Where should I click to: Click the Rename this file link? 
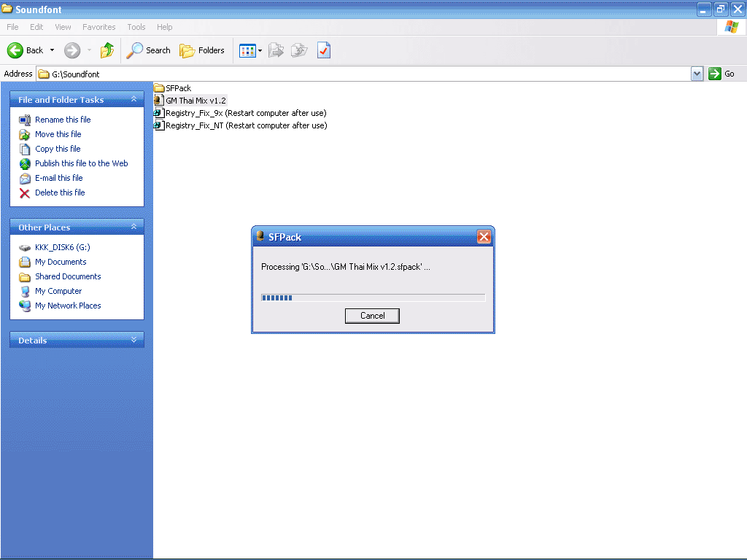[x=63, y=120]
